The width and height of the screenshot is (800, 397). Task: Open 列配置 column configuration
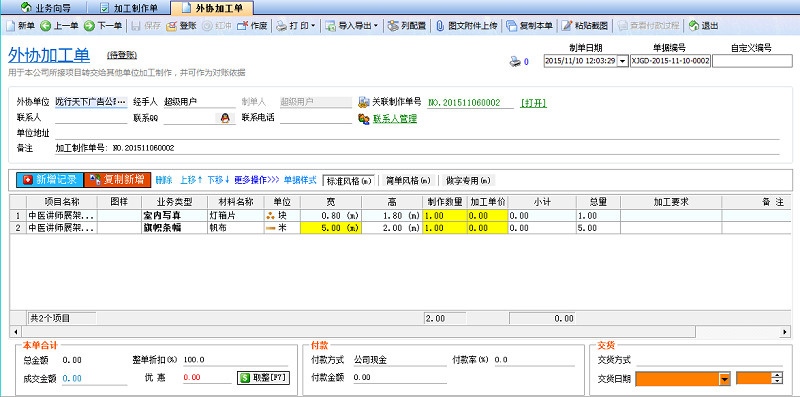[407, 26]
